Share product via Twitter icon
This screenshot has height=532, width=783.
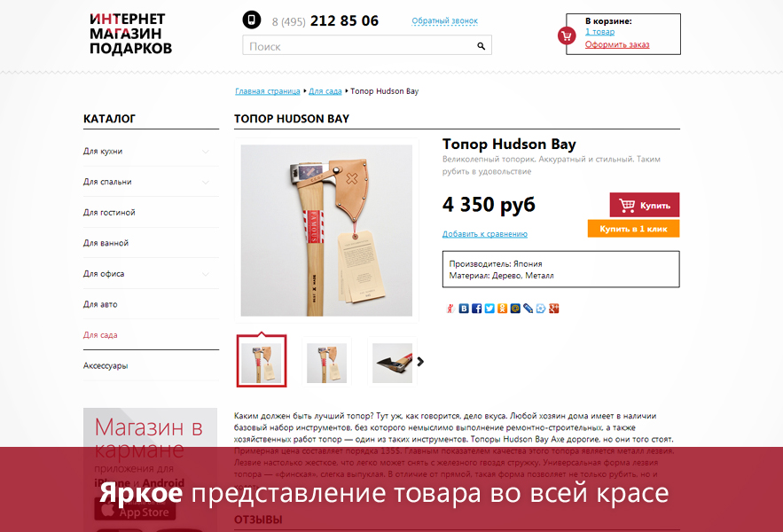click(489, 309)
